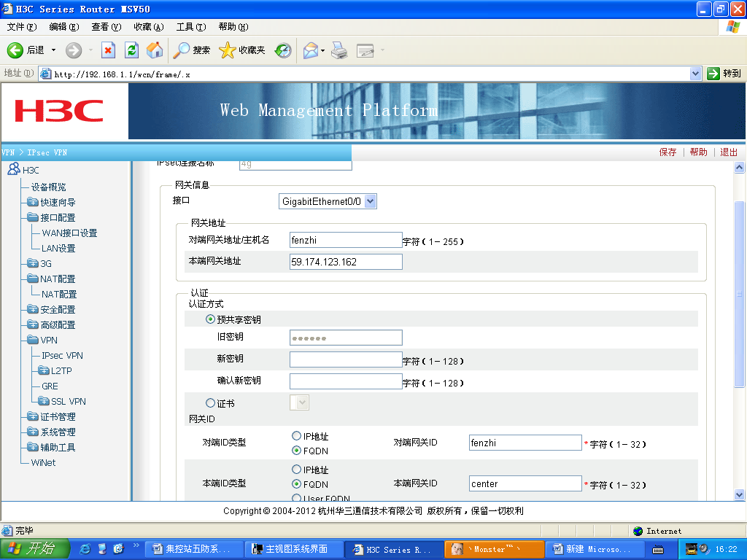Click the IE Refresh page icon
The width and height of the screenshot is (747, 560).
point(131,50)
